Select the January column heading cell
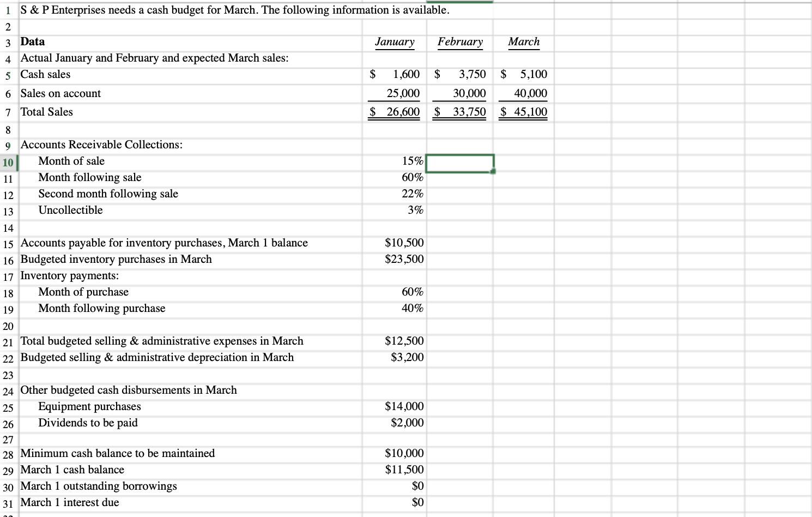Image resolution: width=812 pixels, height=517 pixels. [395, 42]
